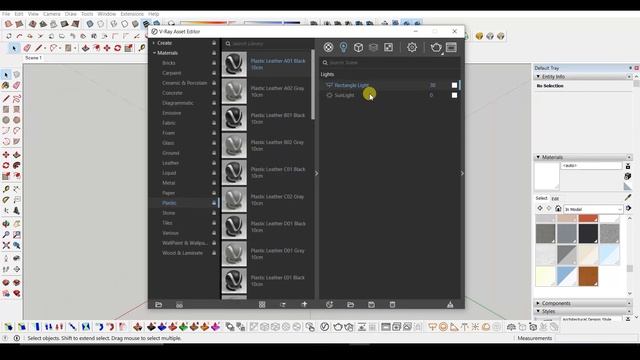This screenshot has width=640, height=360.
Task: Click the create material icon in Materials tray
Action: [x=628, y=176]
